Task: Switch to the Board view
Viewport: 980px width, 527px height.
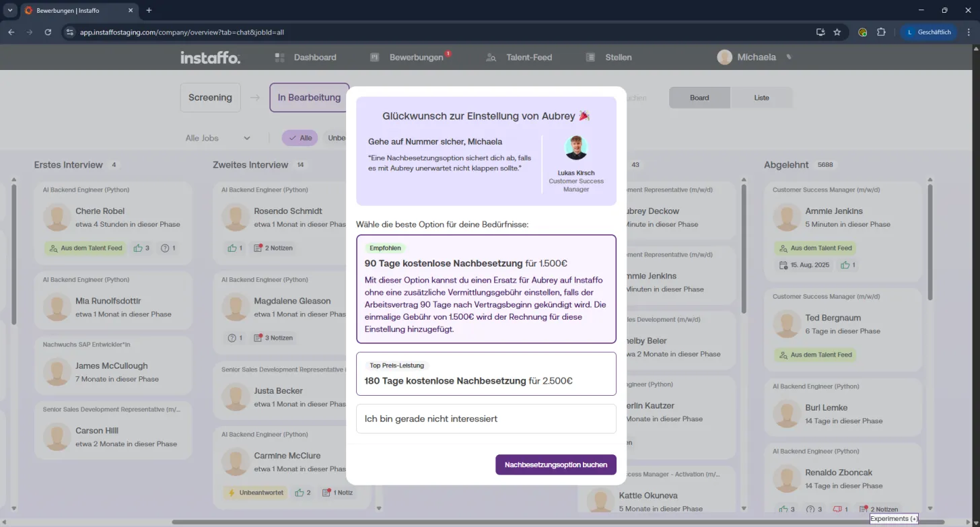Action: point(699,98)
